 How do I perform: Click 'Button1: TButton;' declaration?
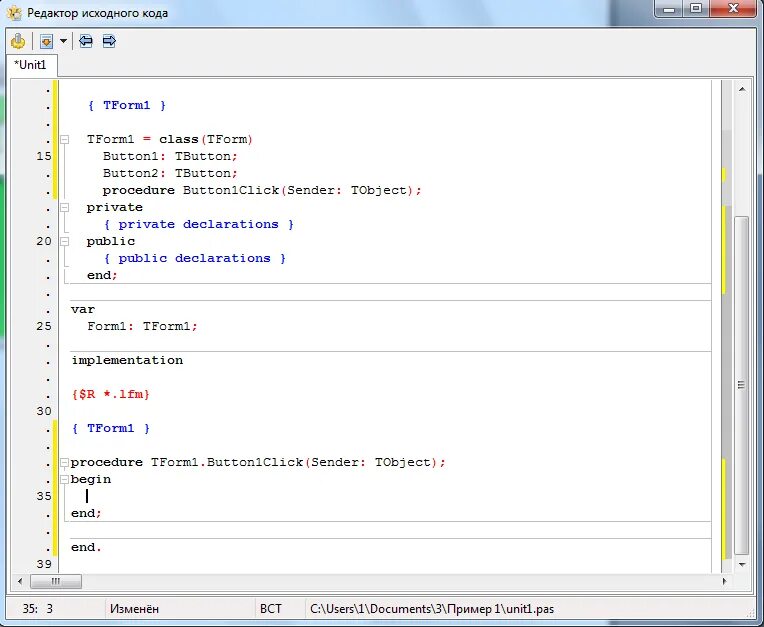(x=170, y=156)
